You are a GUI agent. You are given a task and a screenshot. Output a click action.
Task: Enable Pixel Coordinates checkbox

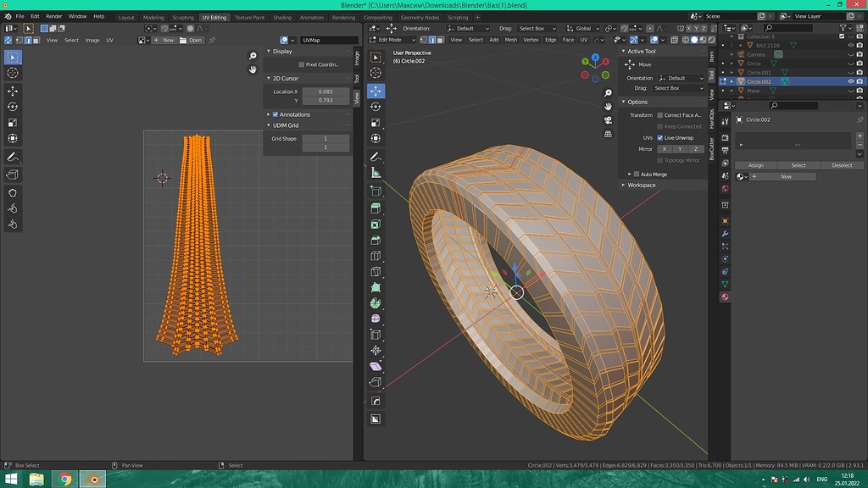click(302, 64)
